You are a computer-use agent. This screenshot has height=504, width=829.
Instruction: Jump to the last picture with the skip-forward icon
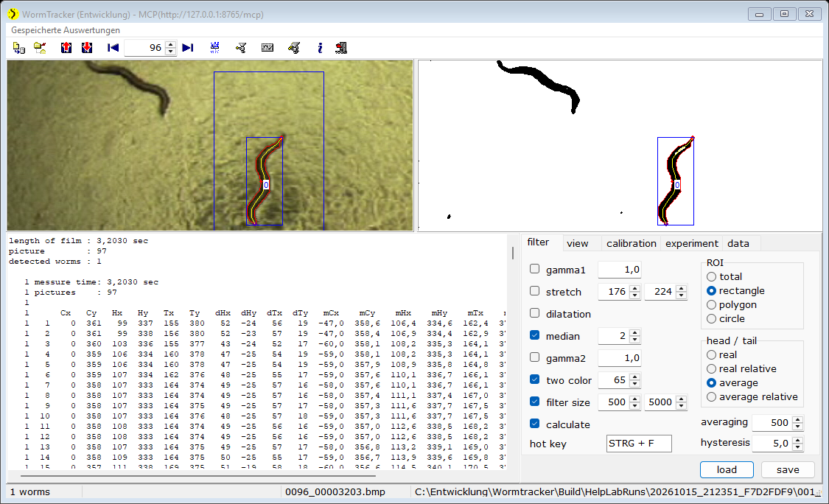188,48
